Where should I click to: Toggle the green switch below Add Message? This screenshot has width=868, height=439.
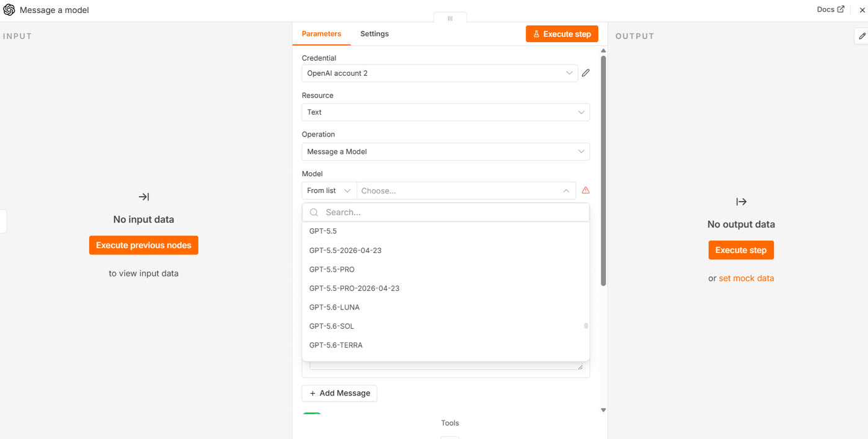point(312,414)
